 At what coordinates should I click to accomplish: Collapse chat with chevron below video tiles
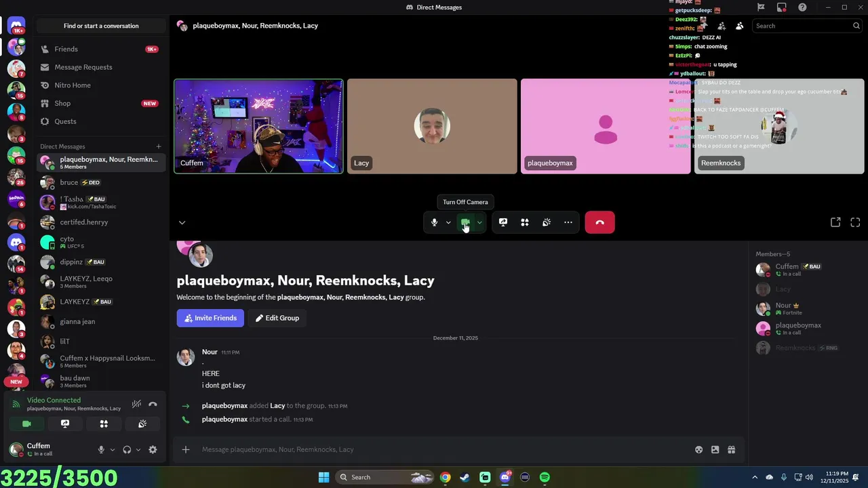tap(182, 222)
